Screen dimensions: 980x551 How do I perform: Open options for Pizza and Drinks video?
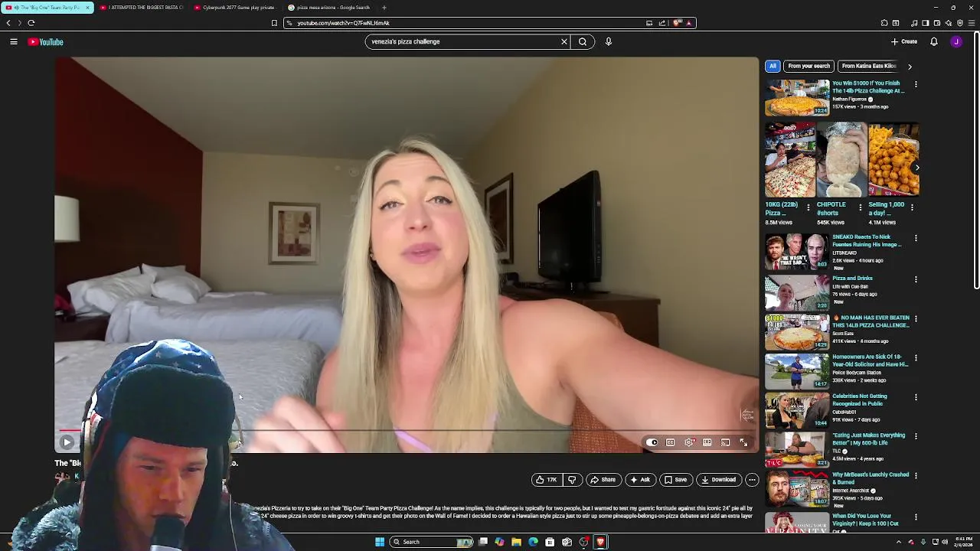pyautogui.click(x=916, y=279)
